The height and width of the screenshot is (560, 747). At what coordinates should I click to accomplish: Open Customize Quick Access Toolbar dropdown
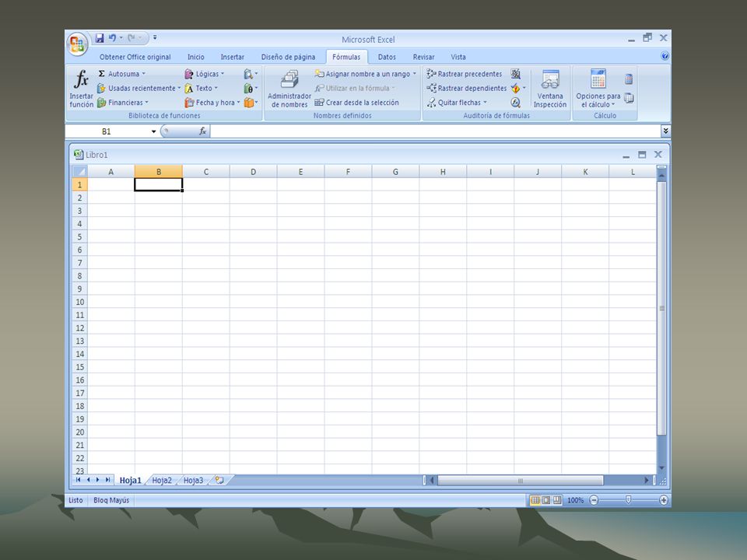point(155,37)
